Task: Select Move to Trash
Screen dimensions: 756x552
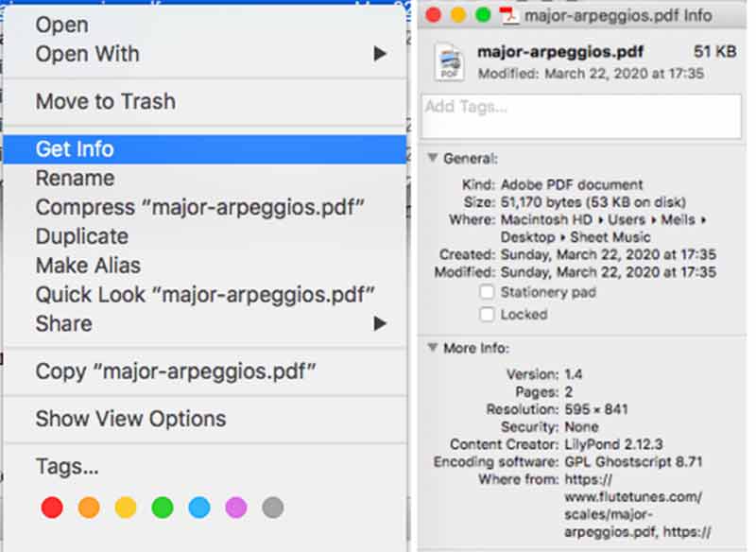Action: (205, 101)
